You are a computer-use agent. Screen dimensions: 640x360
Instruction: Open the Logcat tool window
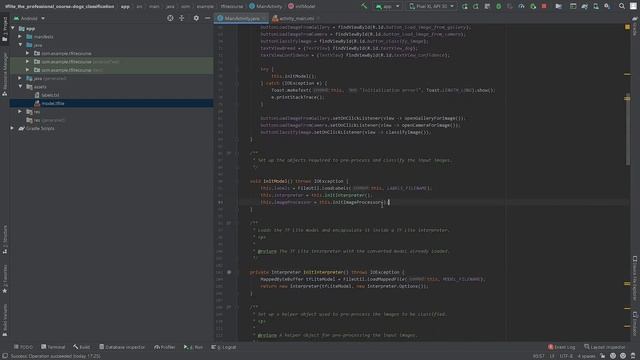click(x=224, y=347)
